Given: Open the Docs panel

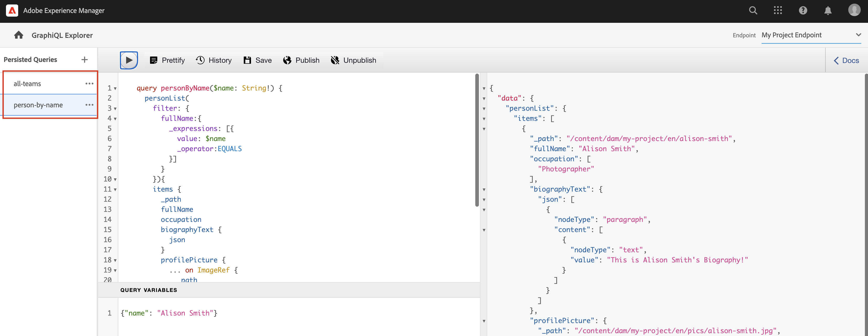Looking at the screenshot, I should 846,60.
